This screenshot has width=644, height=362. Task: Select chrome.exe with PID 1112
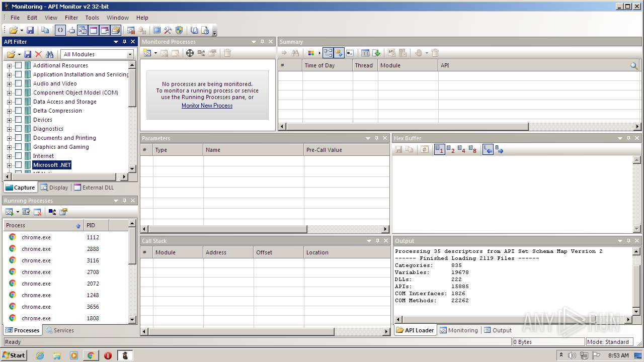coord(66,237)
